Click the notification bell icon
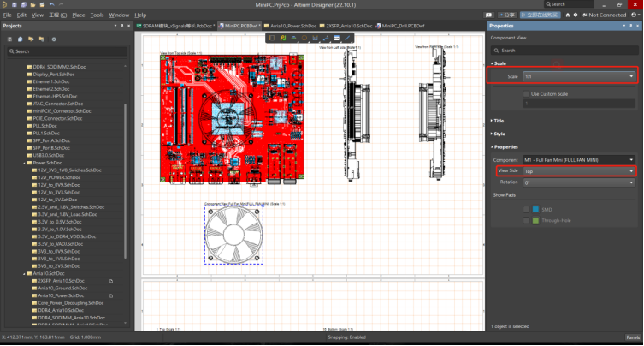 [x=487, y=15]
